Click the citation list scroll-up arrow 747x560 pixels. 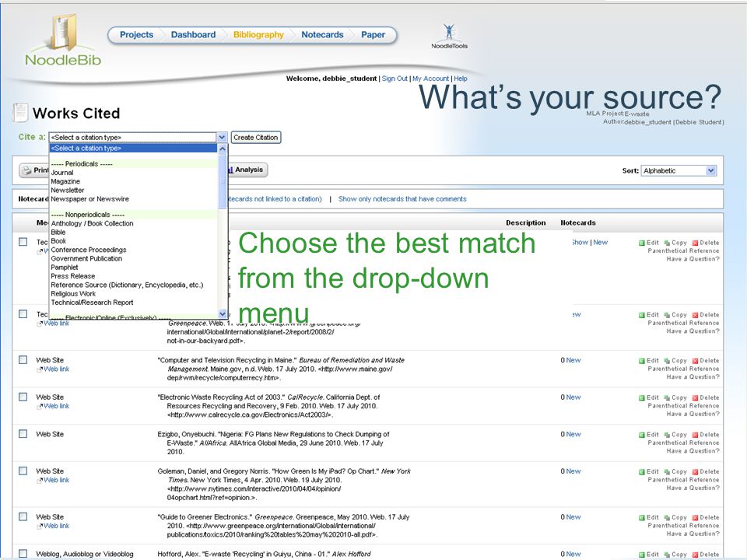223,149
